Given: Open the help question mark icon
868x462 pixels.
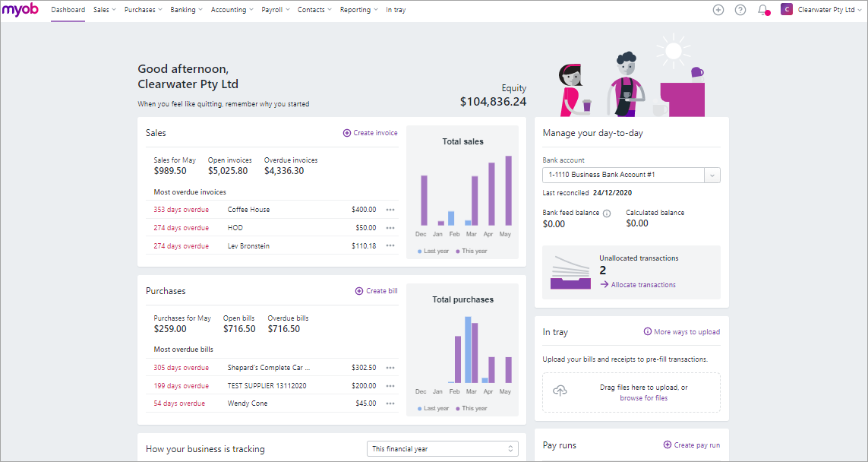Looking at the screenshot, I should tap(740, 10).
